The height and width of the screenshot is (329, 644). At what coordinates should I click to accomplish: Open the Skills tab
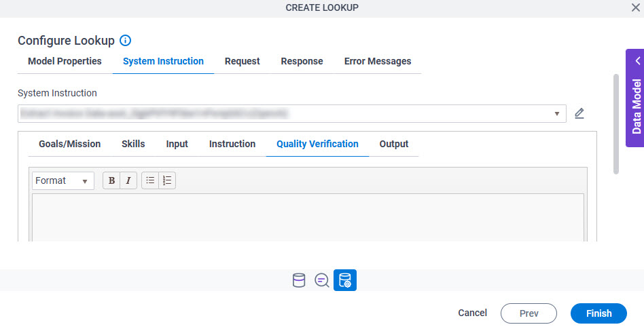click(x=133, y=144)
